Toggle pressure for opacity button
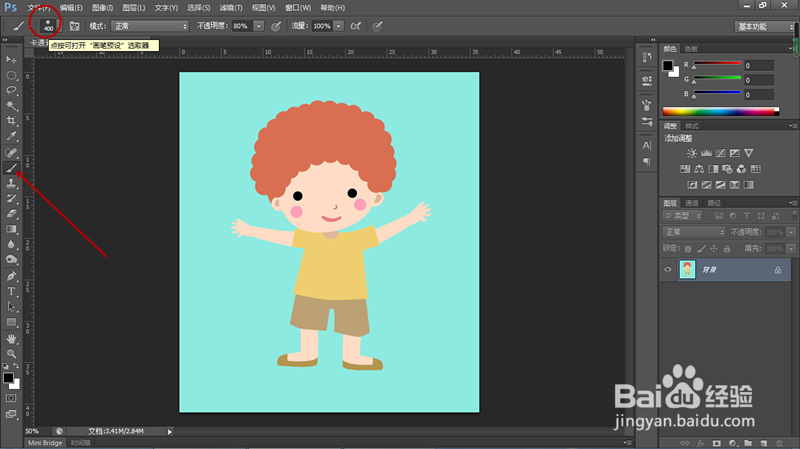The width and height of the screenshot is (800, 449). click(x=276, y=26)
